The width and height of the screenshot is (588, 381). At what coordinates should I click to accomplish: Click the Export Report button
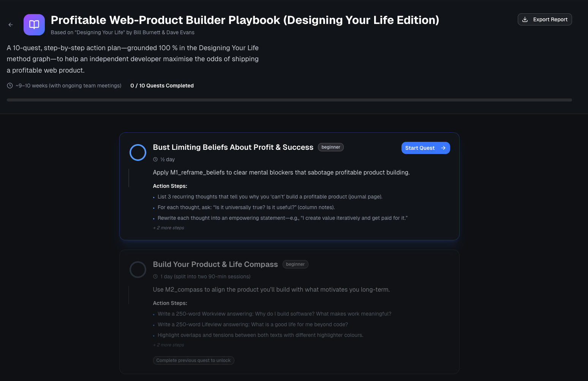click(x=545, y=19)
